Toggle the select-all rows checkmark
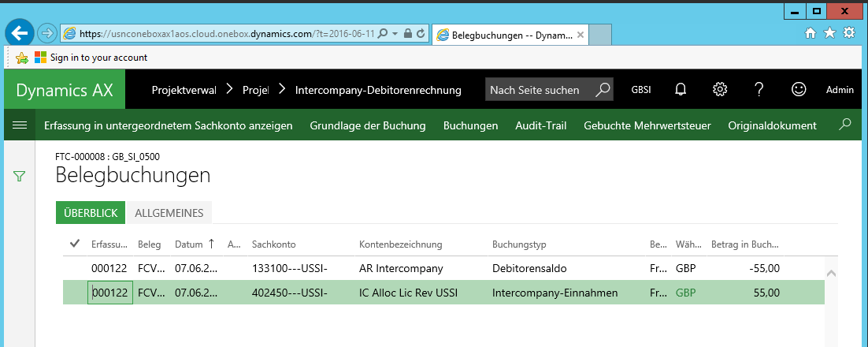The width and height of the screenshot is (868, 347). click(76, 244)
